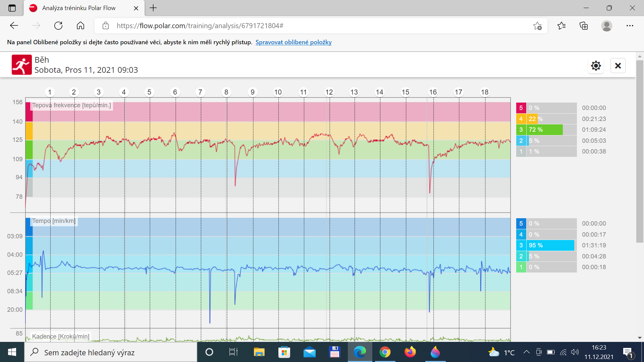Reload the page with refresh icon
Viewport: 644px width, 362px height.
pos(58,26)
